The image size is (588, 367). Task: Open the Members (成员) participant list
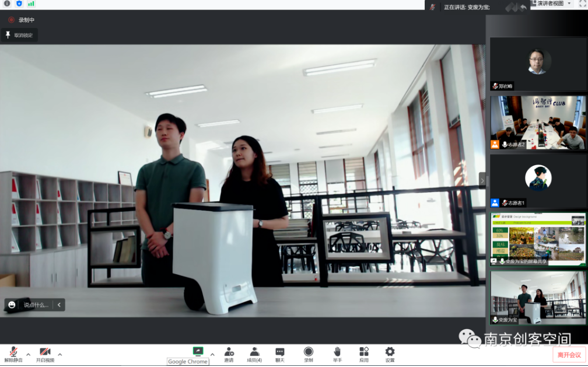pos(254,352)
